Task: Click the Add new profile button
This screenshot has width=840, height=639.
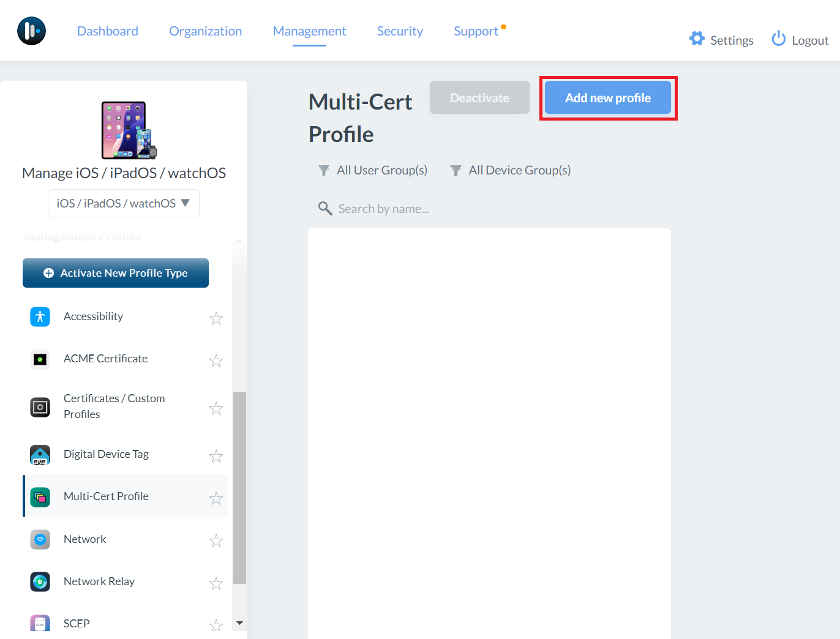Action: coord(607,98)
